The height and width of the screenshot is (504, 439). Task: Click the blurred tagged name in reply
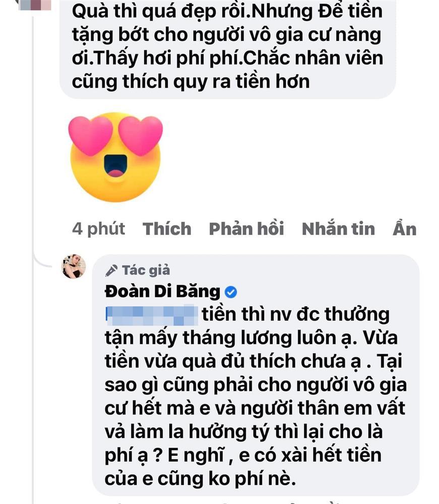[152, 316]
